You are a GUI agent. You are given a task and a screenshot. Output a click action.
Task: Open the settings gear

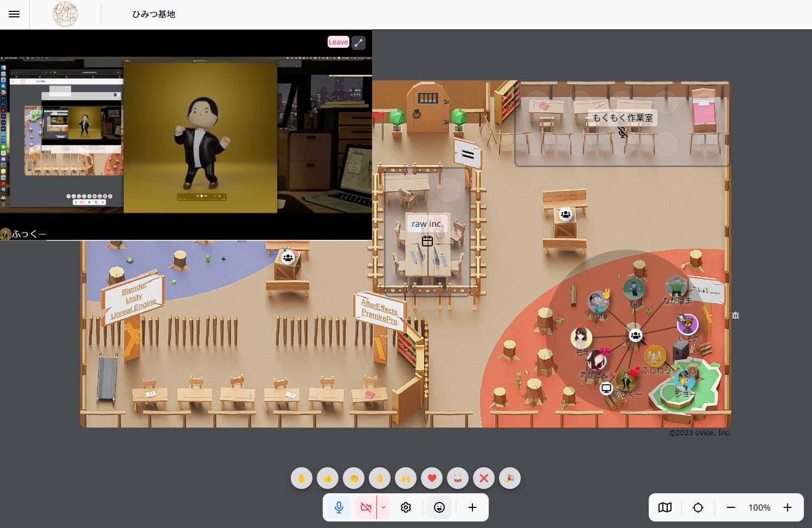pyautogui.click(x=406, y=507)
